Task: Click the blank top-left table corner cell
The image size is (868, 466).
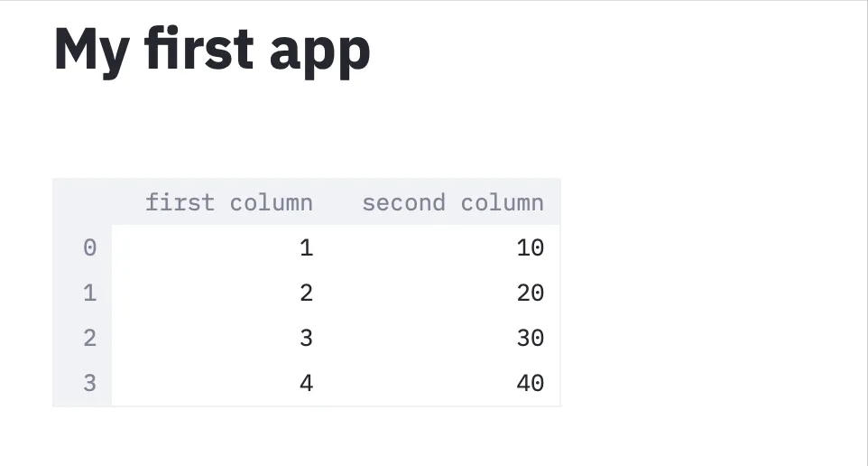Action: (x=83, y=202)
